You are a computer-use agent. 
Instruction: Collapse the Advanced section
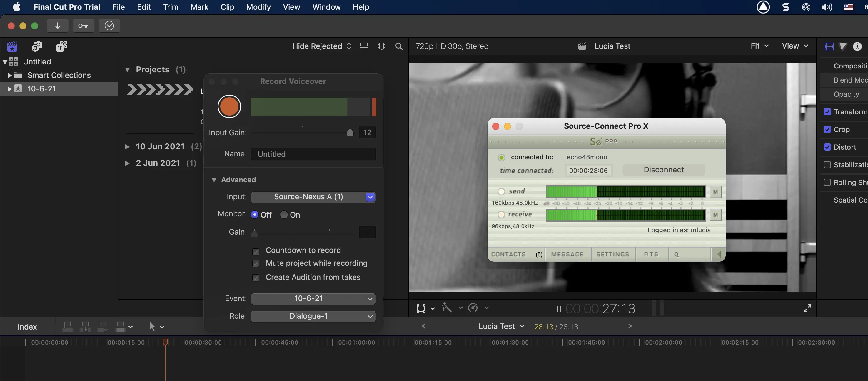[x=214, y=180]
